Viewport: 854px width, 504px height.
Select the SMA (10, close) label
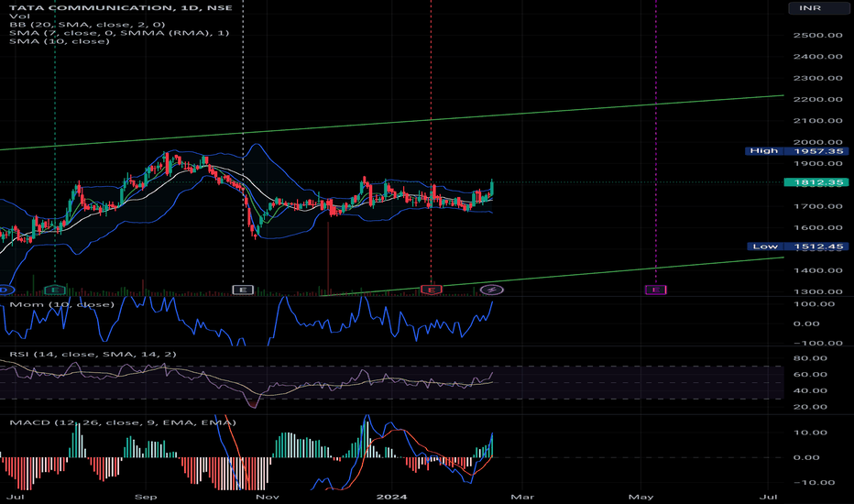click(x=60, y=41)
